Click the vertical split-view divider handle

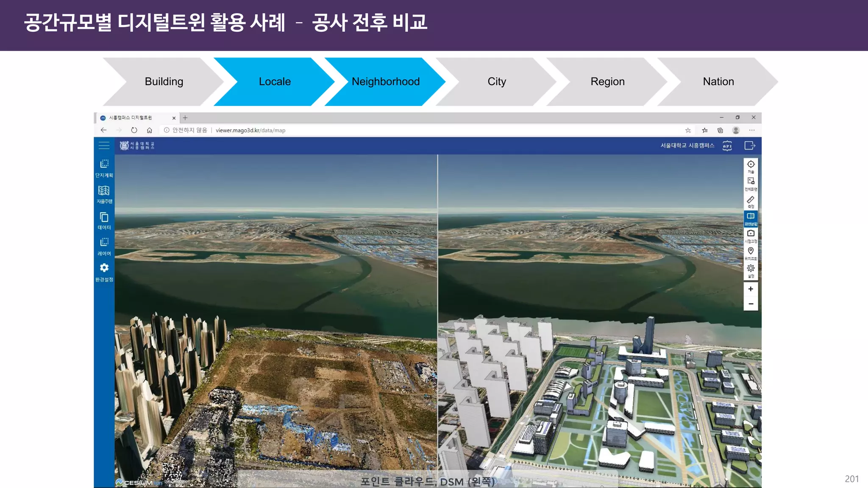point(437,321)
